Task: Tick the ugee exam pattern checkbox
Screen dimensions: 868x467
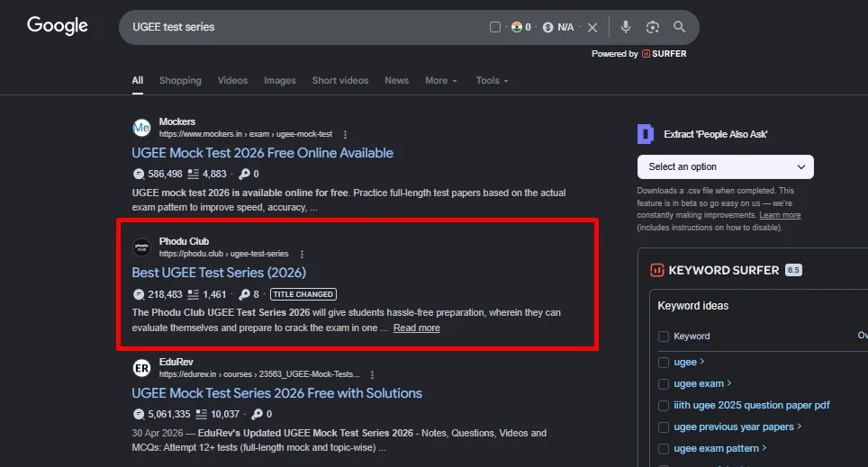Action: coord(664,449)
